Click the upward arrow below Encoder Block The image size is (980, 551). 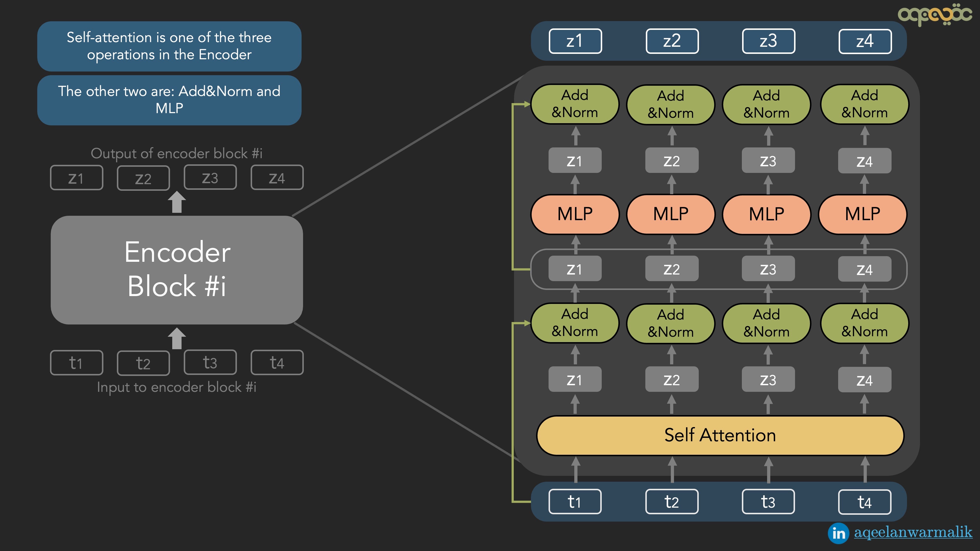click(176, 338)
